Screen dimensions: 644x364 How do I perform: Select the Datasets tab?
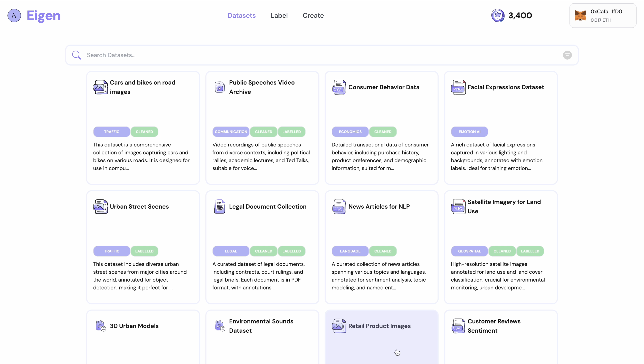(x=241, y=15)
